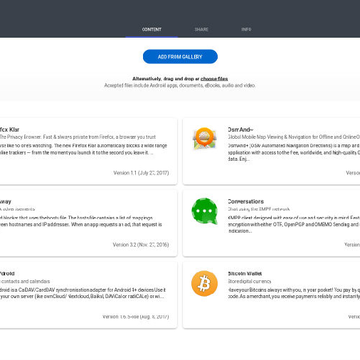
Task: Click the OsmAnd+ map app icon
Action: point(204,138)
